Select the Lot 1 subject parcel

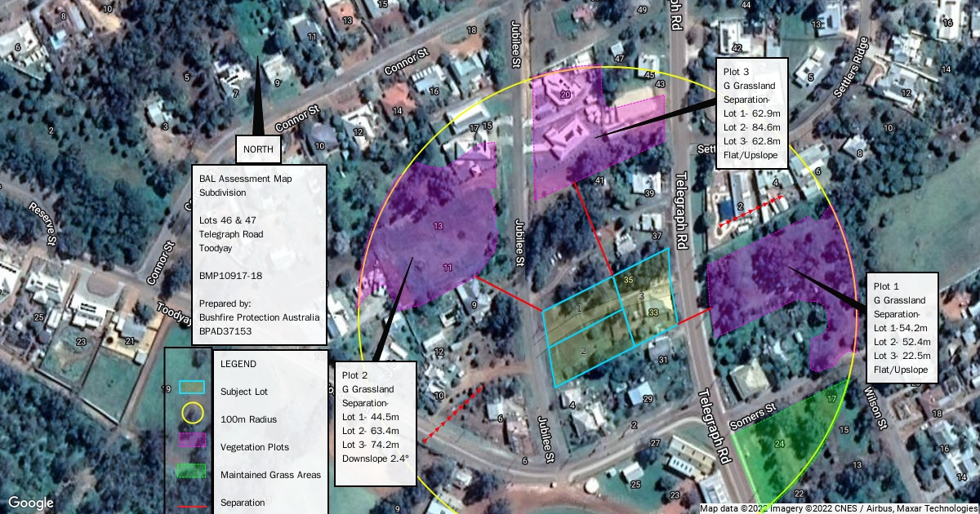580,308
